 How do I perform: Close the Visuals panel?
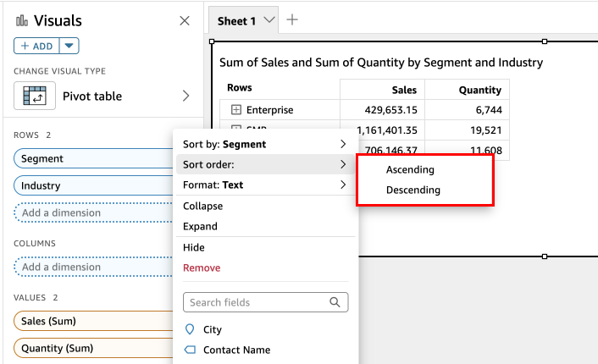(x=185, y=21)
